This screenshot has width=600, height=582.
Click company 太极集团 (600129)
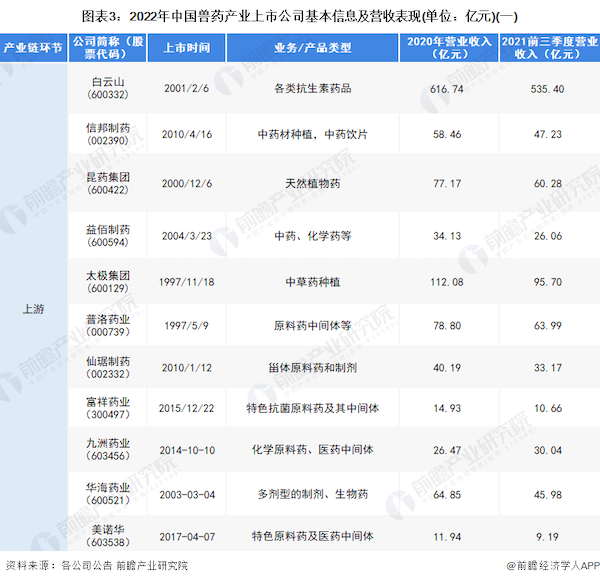coord(108,282)
